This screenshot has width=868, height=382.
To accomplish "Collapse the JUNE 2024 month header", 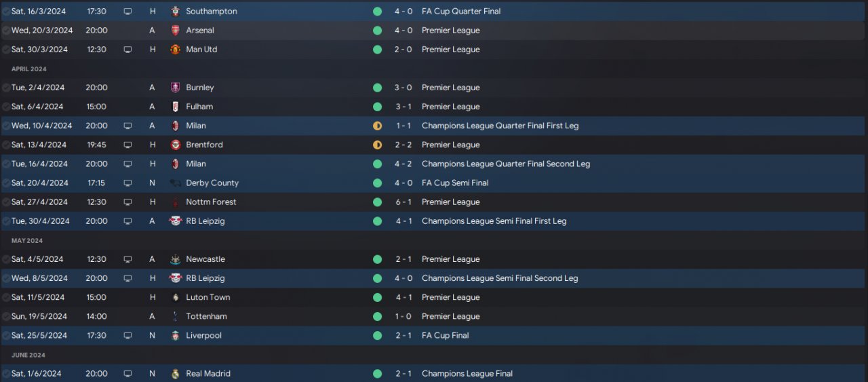I will coord(28,356).
